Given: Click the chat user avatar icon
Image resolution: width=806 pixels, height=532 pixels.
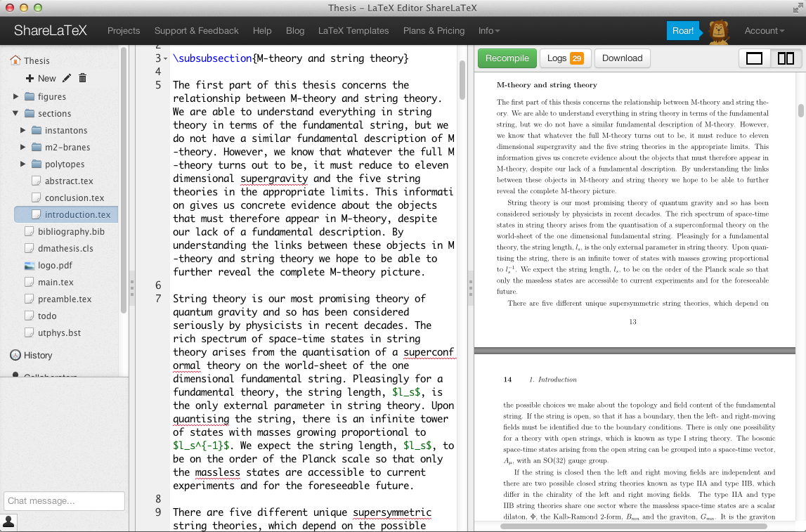Looking at the screenshot, I should click(8, 521).
